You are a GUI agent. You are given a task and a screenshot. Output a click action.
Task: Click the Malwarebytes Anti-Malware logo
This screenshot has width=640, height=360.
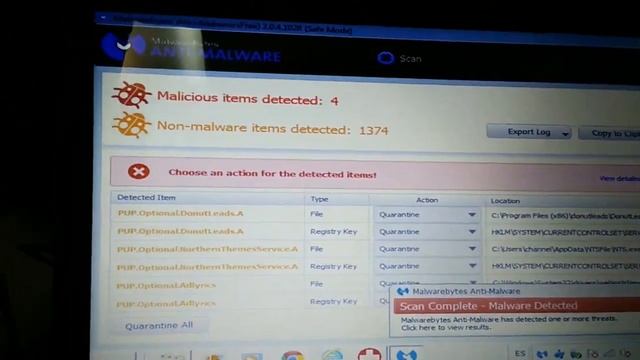pos(191,49)
